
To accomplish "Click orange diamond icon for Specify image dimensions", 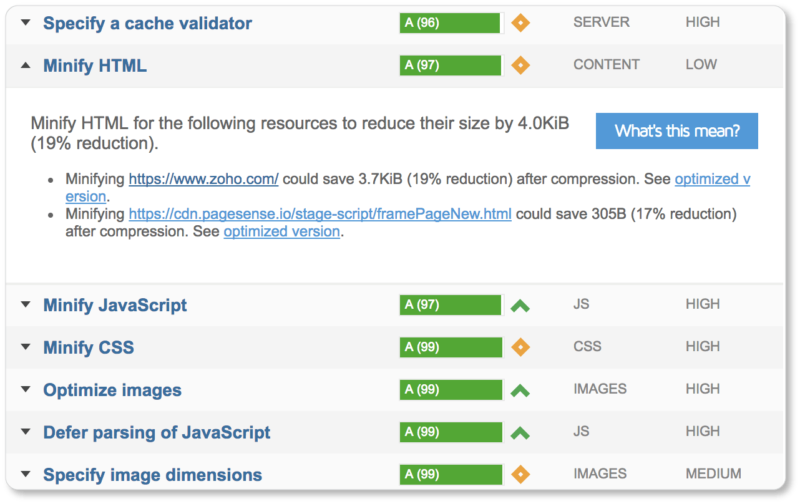I will click(520, 474).
